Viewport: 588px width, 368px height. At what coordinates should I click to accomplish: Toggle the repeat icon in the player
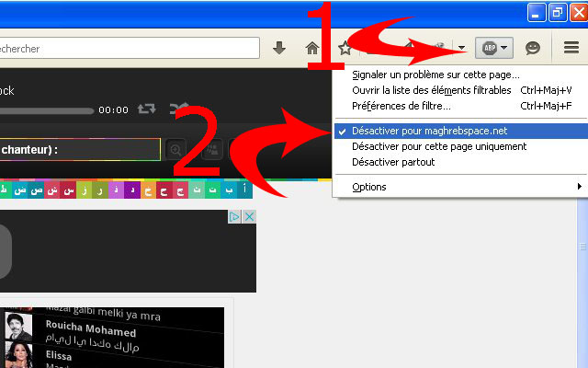pos(147,109)
